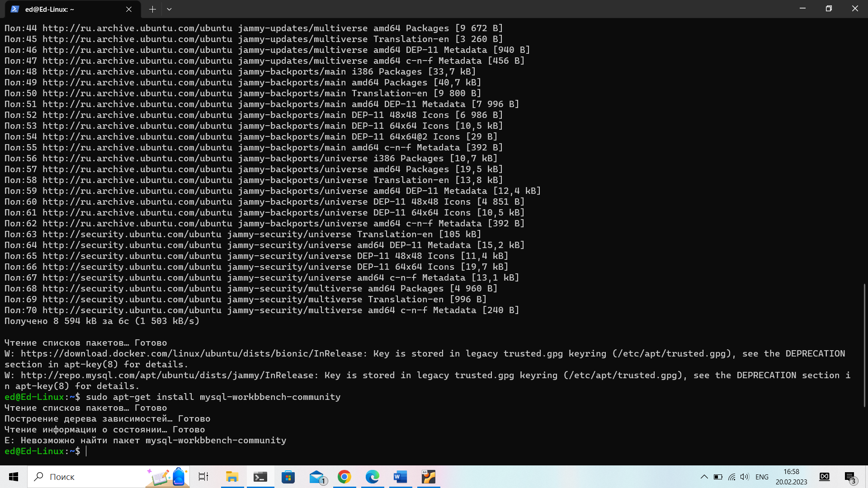
Task: Switch to the Microsoft Word taskbar icon
Action: [x=401, y=477]
